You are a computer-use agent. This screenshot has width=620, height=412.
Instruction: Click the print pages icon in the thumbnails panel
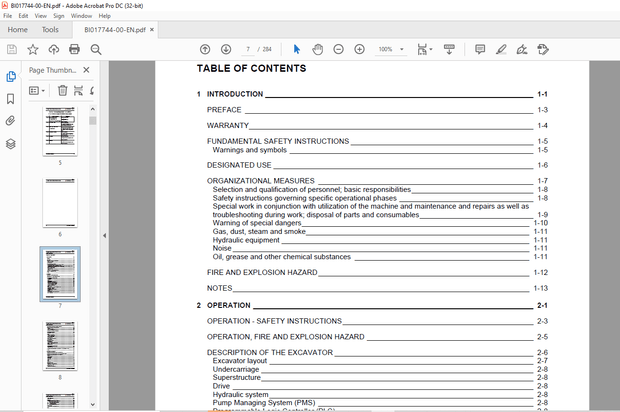pos(78,91)
